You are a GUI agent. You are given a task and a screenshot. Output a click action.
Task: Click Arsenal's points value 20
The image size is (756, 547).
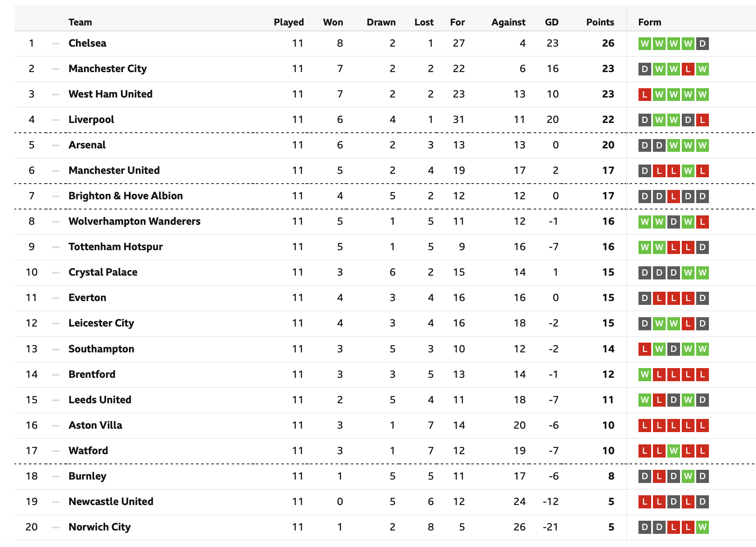tap(608, 145)
